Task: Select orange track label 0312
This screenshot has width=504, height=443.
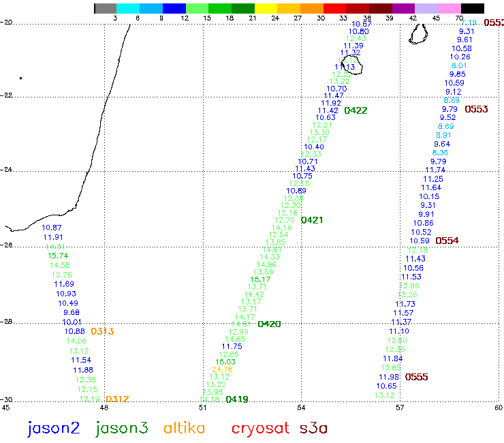Action: (117, 399)
